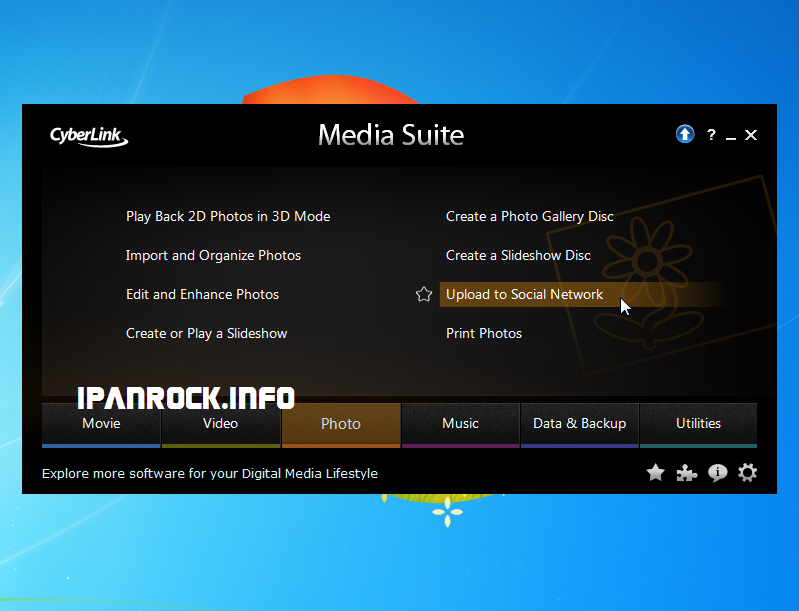Viewport: 799px width, 611px height.
Task: Click the blue upgrade arrow icon
Action: tap(685, 135)
